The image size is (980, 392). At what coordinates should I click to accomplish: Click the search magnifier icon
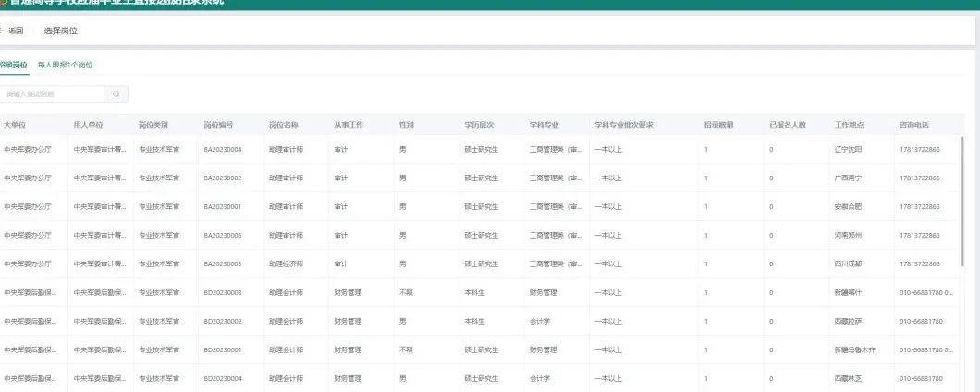(116, 94)
